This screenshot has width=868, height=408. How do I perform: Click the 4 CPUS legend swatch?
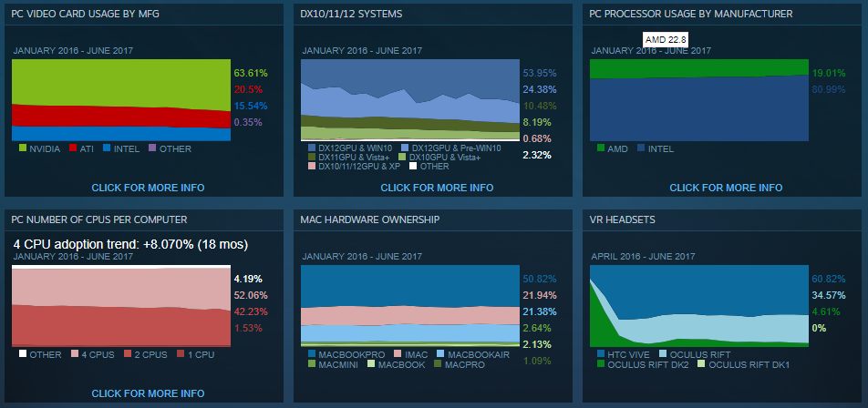click(x=76, y=354)
